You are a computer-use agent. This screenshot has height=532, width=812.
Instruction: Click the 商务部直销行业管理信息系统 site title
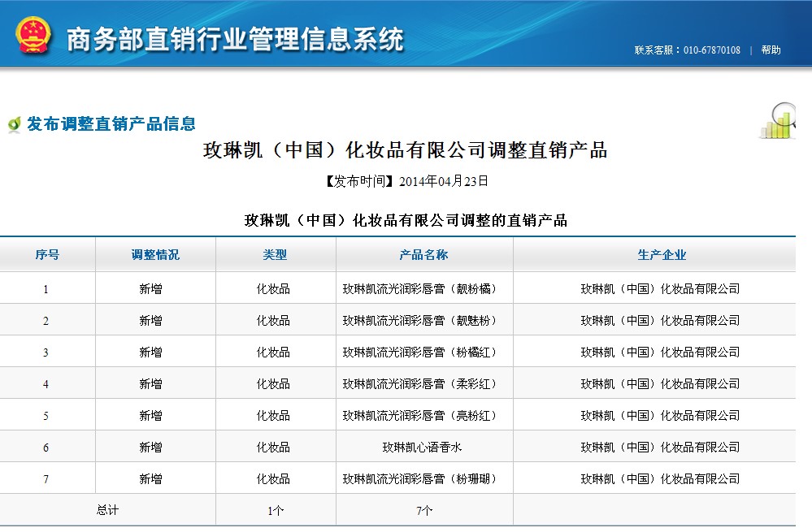coord(234,39)
